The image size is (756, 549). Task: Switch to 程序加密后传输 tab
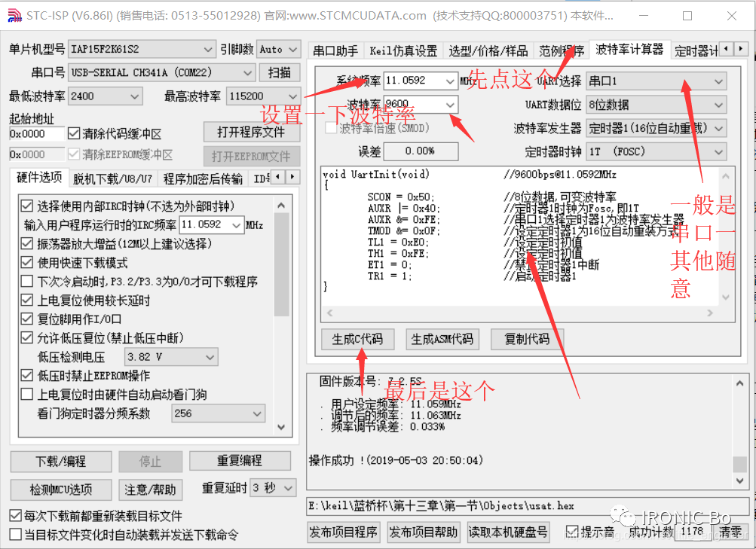pyautogui.click(x=203, y=179)
